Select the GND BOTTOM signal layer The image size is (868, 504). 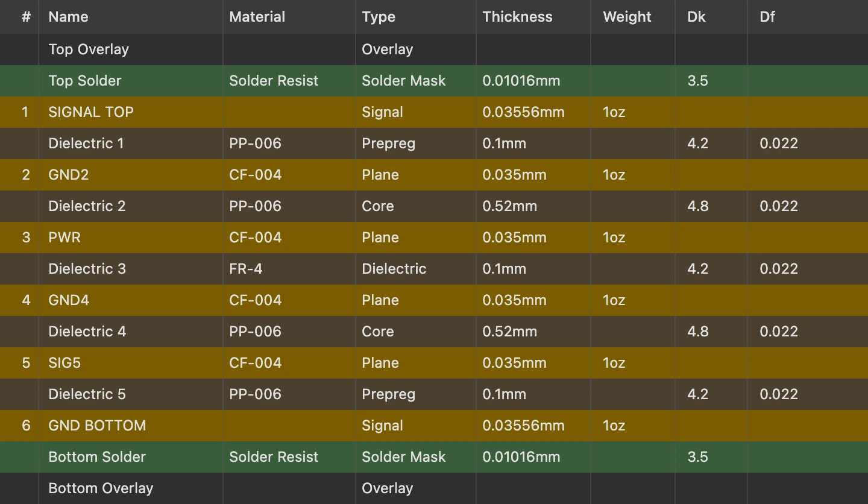tap(97, 426)
